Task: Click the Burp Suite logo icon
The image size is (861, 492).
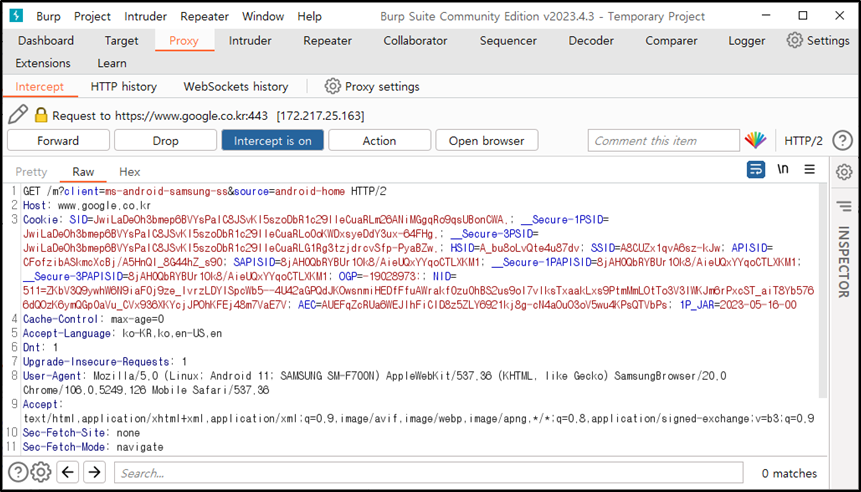Action: pos(16,16)
